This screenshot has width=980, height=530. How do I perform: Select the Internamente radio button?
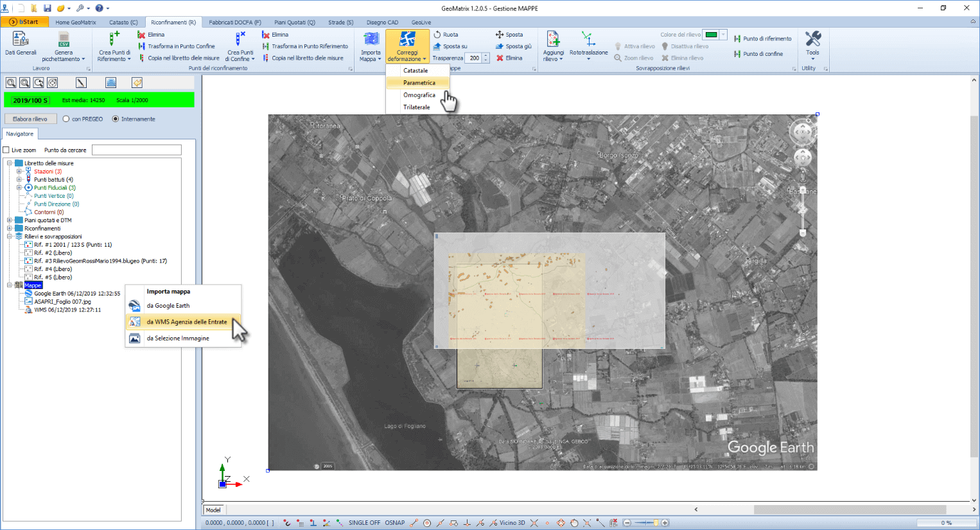click(x=116, y=119)
